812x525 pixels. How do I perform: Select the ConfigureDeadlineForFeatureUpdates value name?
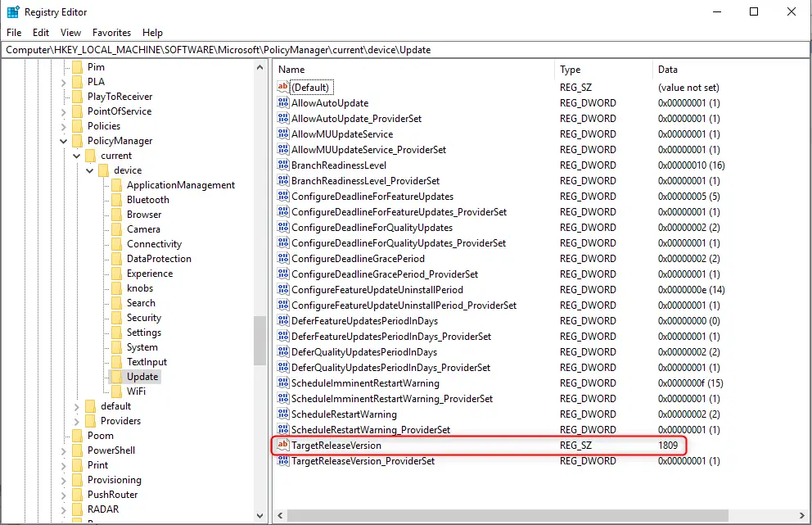pos(372,197)
